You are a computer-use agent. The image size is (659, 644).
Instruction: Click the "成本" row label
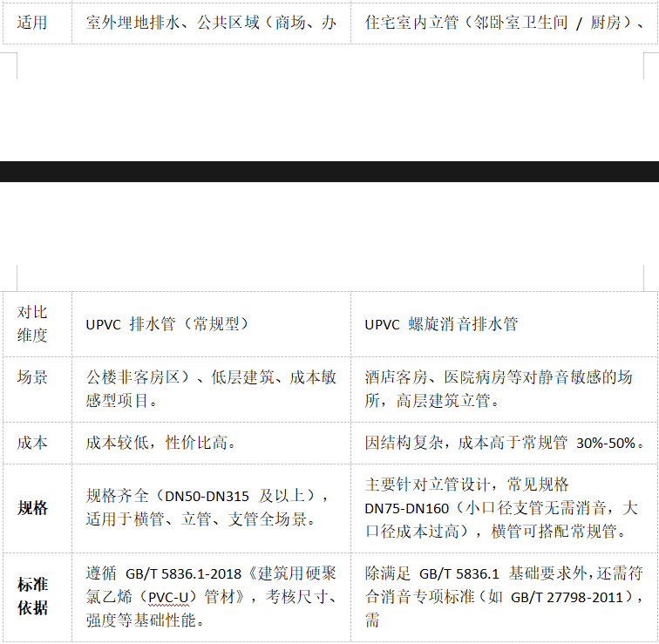(x=32, y=443)
